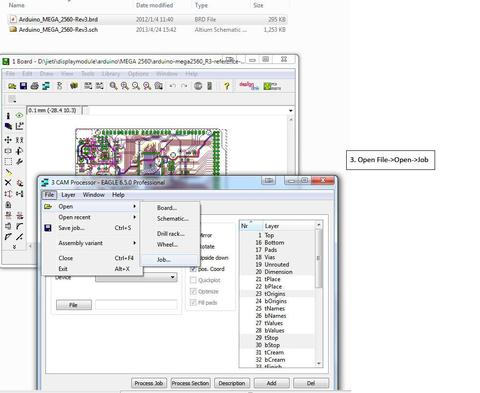
Task: Click the Redo arrow icon
Action: [x=184, y=86]
